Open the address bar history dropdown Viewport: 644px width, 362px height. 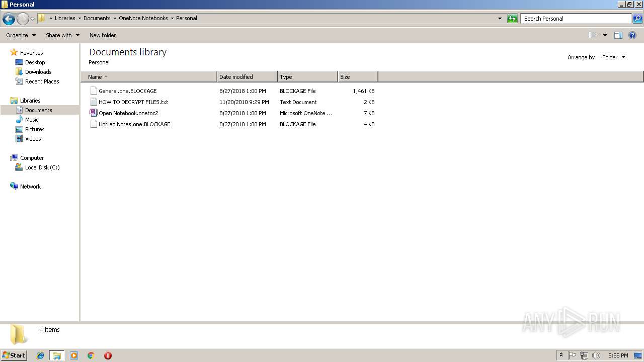tap(500, 19)
